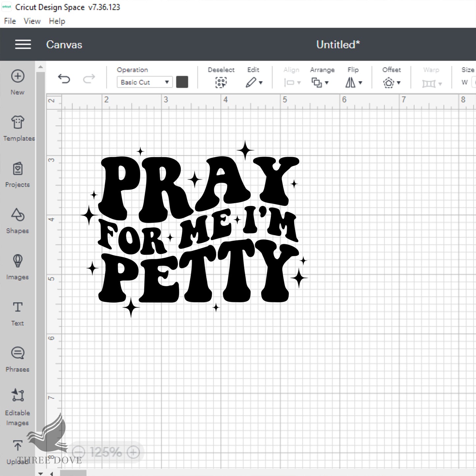476x476 pixels.
Task: Open the operation color swatch
Action: [x=182, y=82]
